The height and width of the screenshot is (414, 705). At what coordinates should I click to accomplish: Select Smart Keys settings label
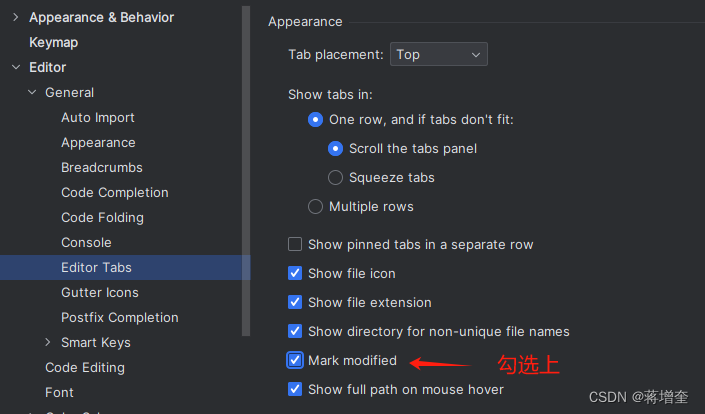coord(96,343)
